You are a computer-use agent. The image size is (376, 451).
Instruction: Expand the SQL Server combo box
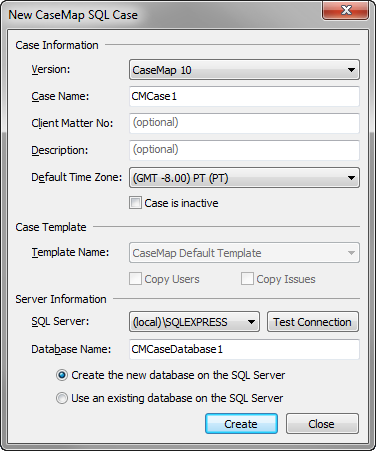pos(194,322)
